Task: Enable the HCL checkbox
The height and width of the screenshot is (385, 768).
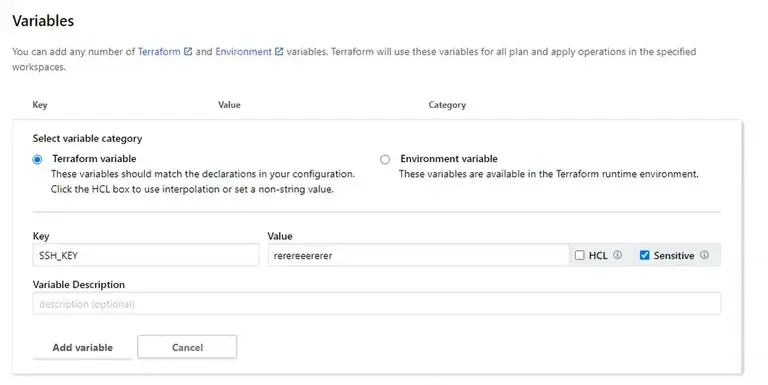Action: coord(579,255)
